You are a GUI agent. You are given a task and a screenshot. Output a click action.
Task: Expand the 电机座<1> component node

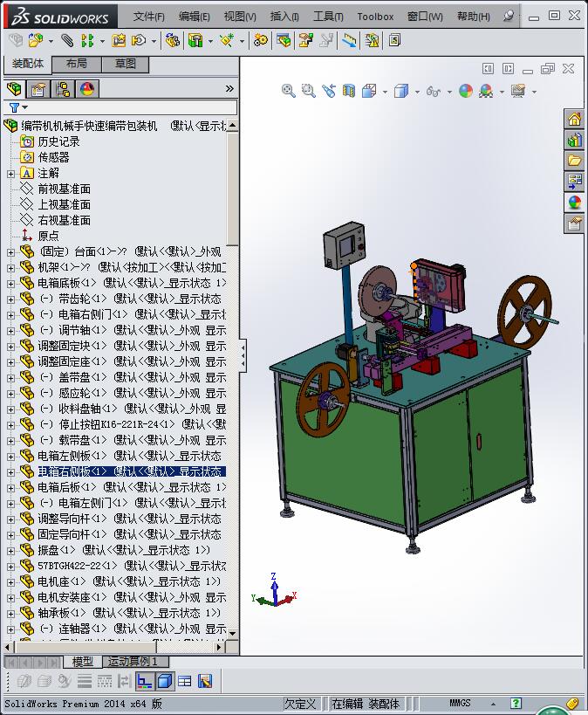(10, 582)
